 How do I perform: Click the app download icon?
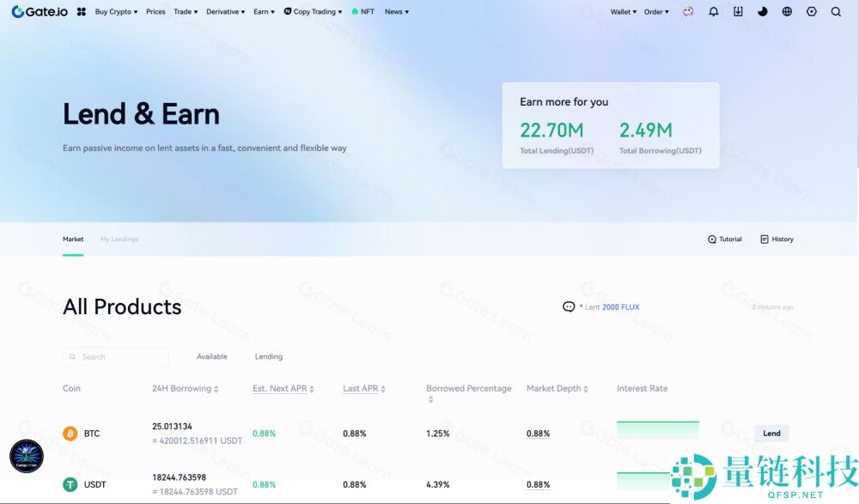pyautogui.click(x=738, y=12)
